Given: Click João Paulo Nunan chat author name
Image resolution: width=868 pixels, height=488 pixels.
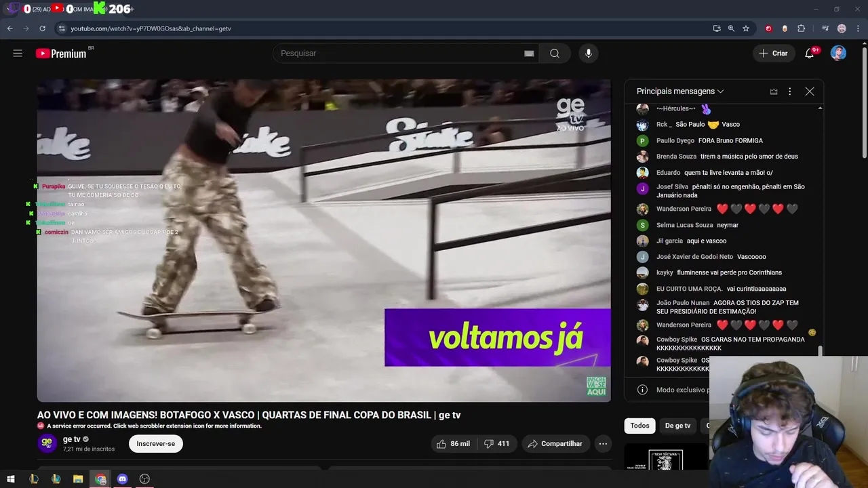Looking at the screenshot, I should (683, 303).
